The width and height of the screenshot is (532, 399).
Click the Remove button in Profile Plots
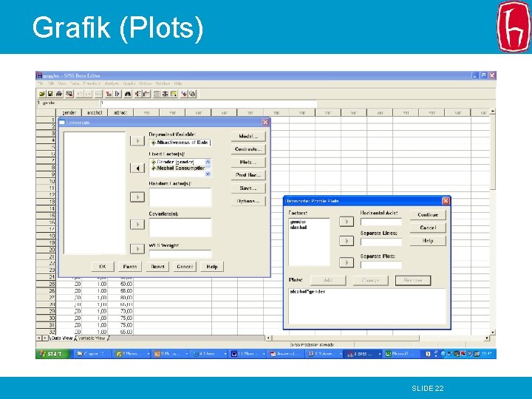pyautogui.click(x=413, y=281)
